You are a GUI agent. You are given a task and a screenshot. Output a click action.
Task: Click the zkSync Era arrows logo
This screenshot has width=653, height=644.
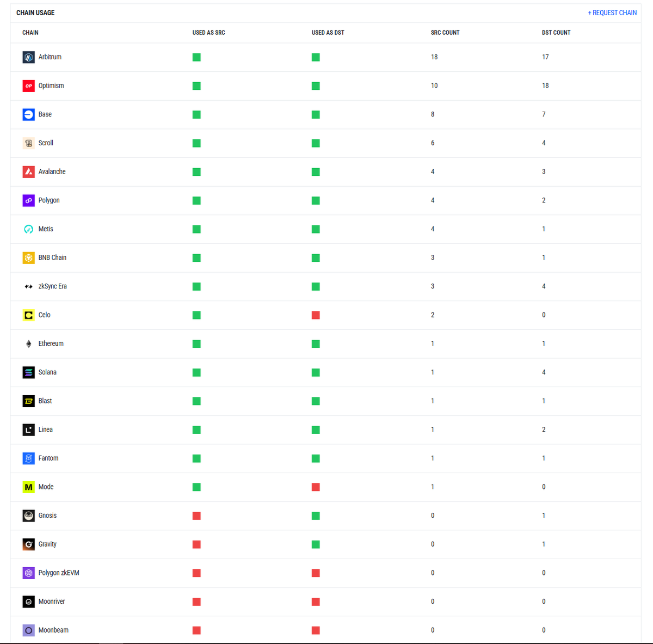[x=28, y=286]
